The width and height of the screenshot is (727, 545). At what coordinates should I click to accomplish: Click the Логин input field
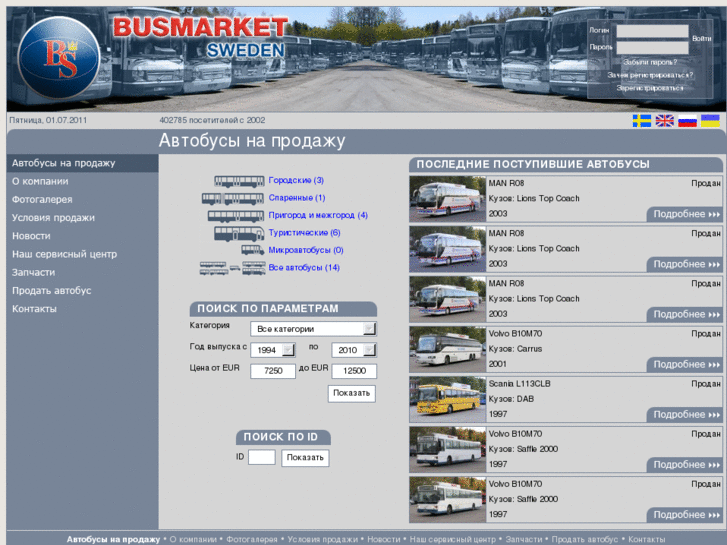652,31
